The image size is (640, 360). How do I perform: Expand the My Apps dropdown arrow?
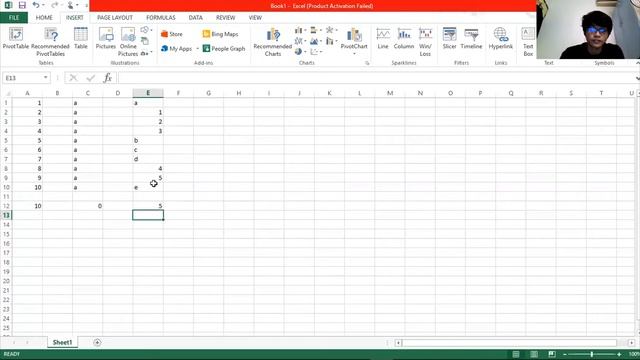(198, 49)
